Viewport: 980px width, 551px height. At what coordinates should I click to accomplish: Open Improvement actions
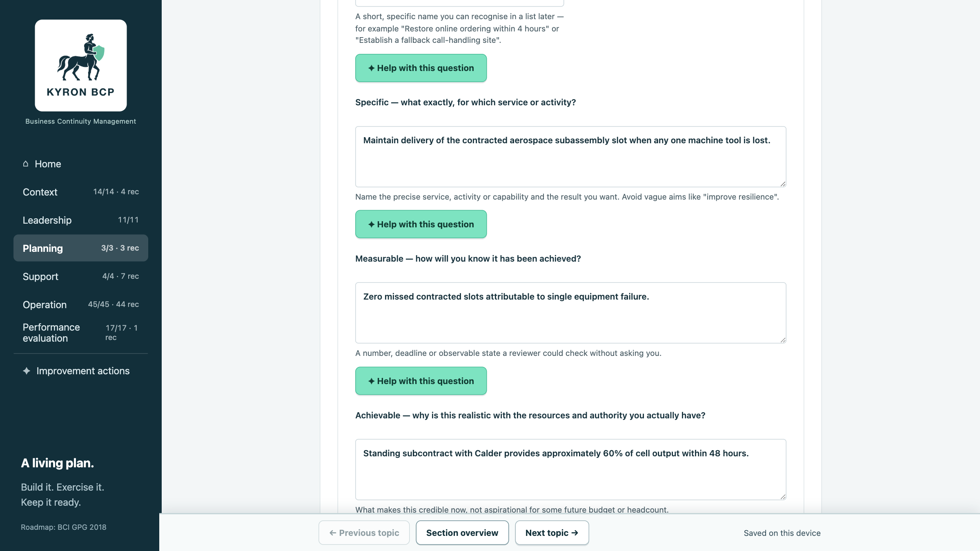pos(81,371)
